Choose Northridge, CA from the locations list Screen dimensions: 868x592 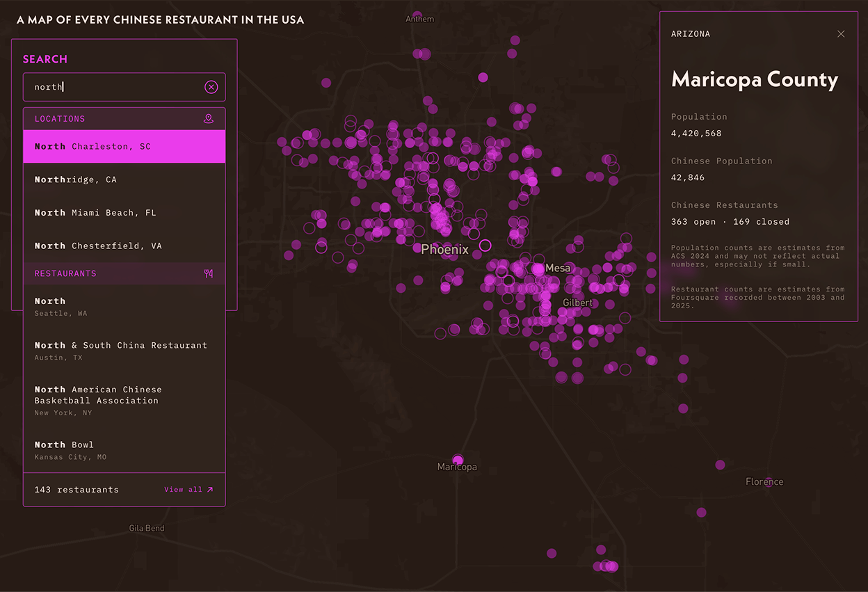(x=124, y=179)
